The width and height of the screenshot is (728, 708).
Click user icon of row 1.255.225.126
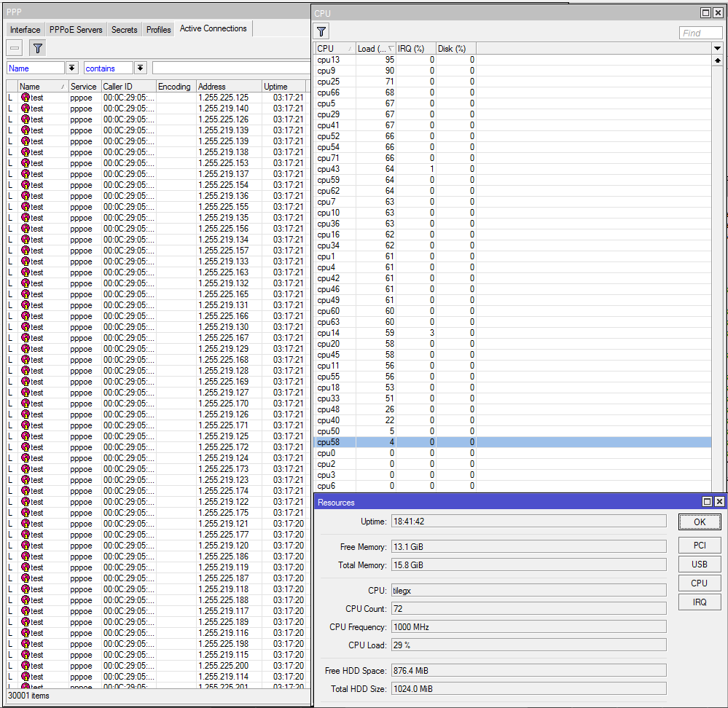(26, 119)
